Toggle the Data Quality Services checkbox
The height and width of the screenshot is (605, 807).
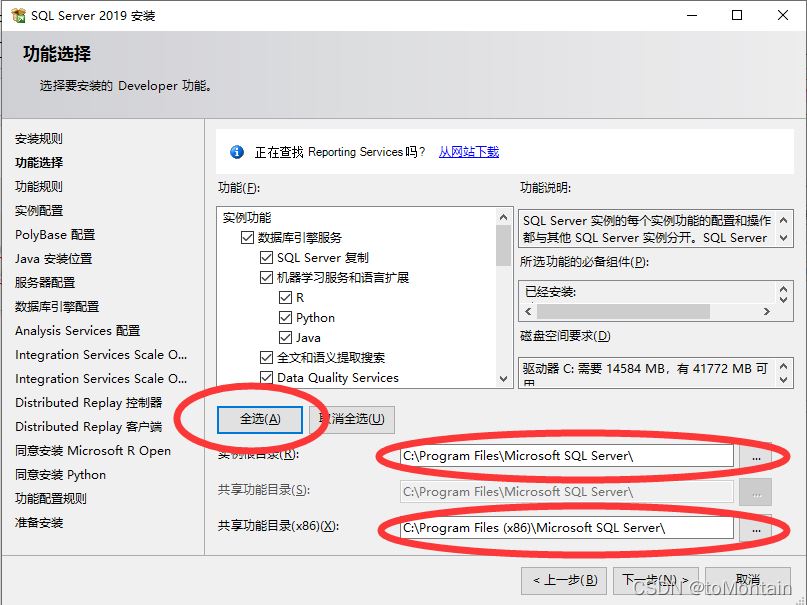click(x=267, y=378)
